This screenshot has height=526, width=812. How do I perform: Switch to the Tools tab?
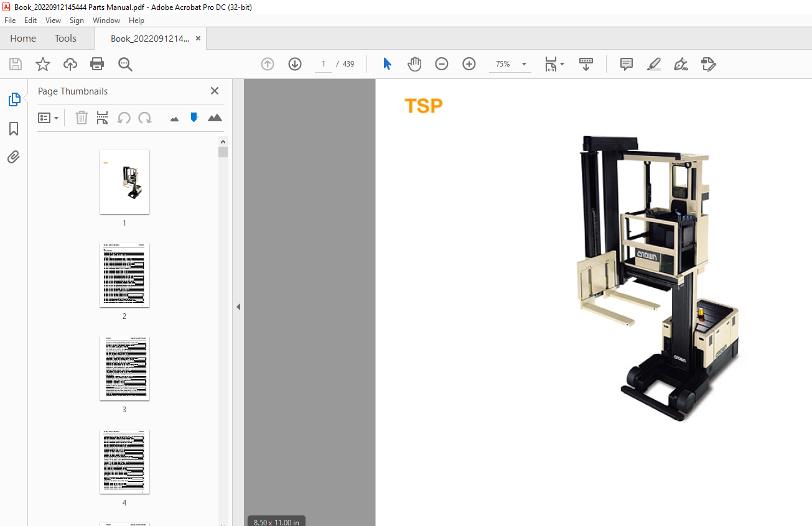click(65, 39)
